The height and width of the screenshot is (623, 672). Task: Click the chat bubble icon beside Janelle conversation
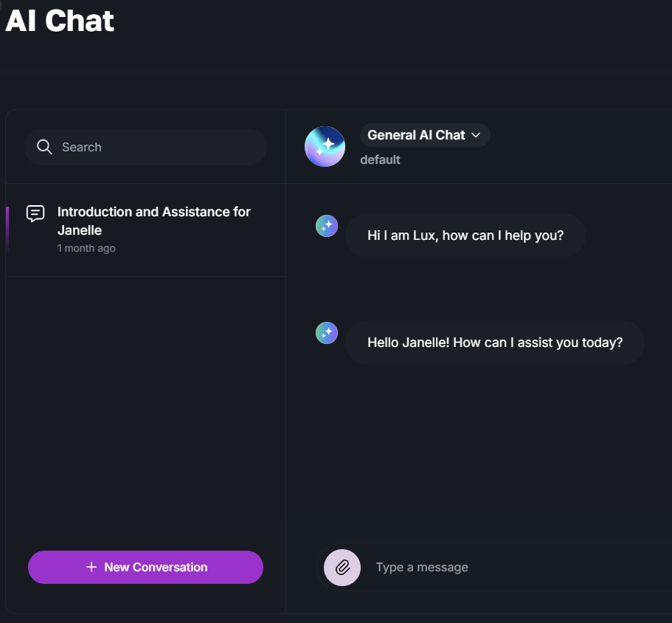[x=35, y=214]
